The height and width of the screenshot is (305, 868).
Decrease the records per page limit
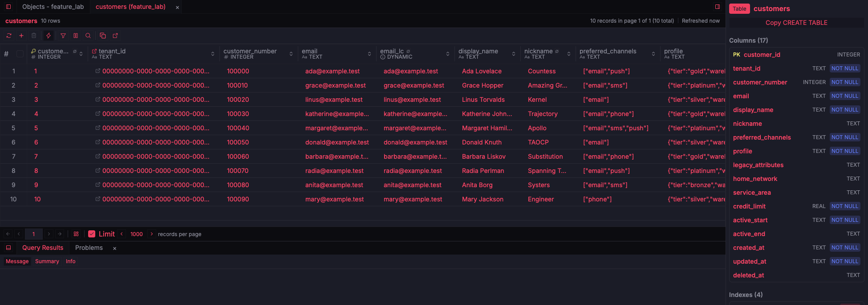122,234
